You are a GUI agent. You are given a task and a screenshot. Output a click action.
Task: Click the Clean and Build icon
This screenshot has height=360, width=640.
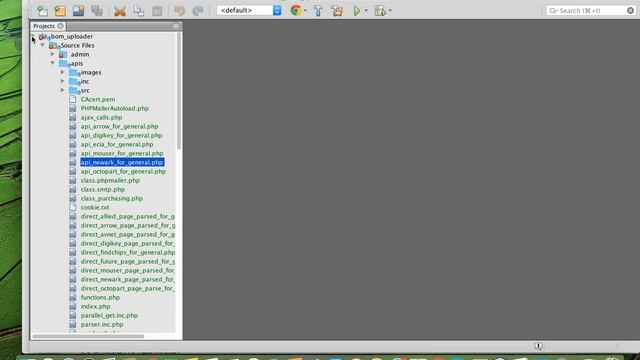pos(337,11)
